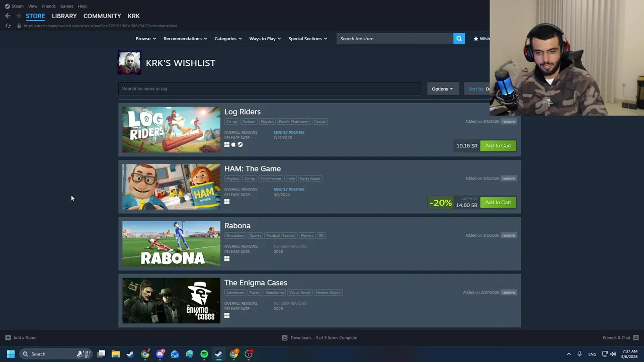644x362 pixels.
Task: Click the Steam logo in menu bar
Action: coord(7,6)
